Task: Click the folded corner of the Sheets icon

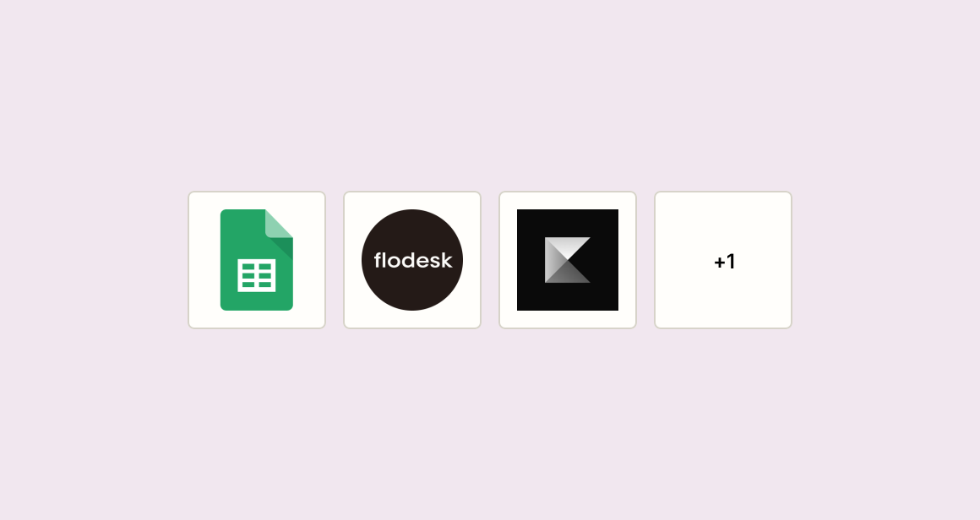Action: (x=280, y=224)
